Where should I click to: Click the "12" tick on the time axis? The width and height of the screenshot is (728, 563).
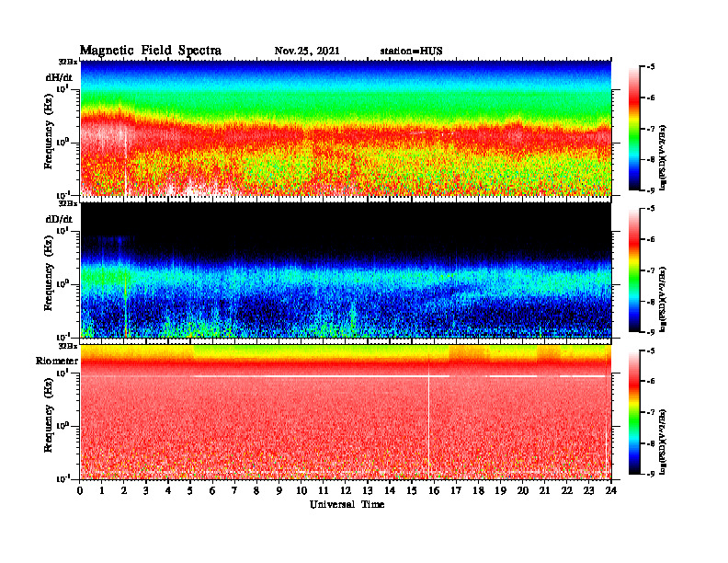346,491
